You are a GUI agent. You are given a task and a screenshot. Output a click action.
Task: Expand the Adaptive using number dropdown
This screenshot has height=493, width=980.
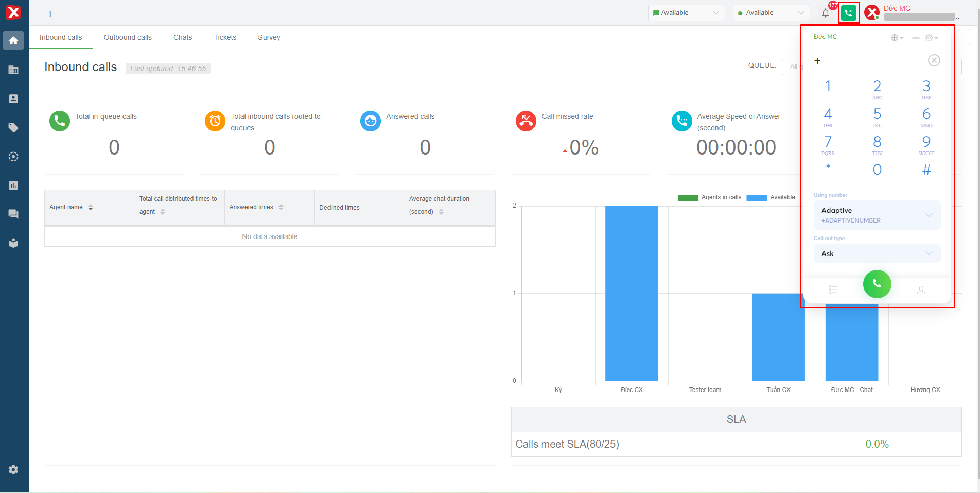877,215
